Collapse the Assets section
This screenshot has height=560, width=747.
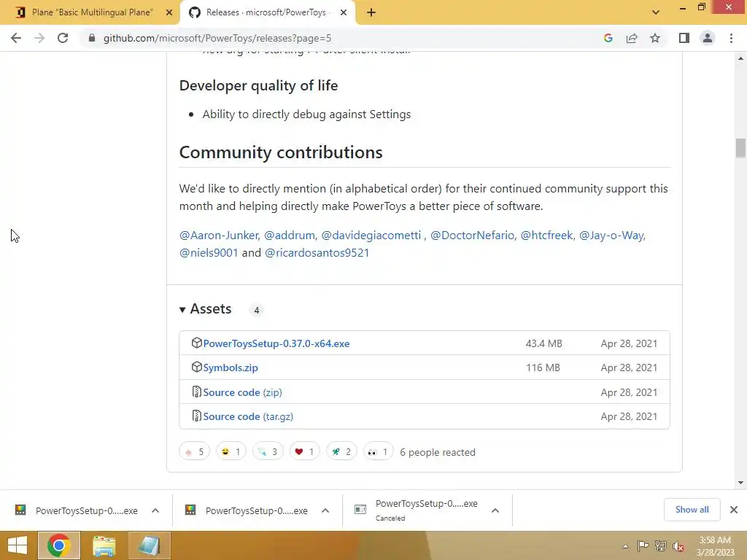(206, 309)
